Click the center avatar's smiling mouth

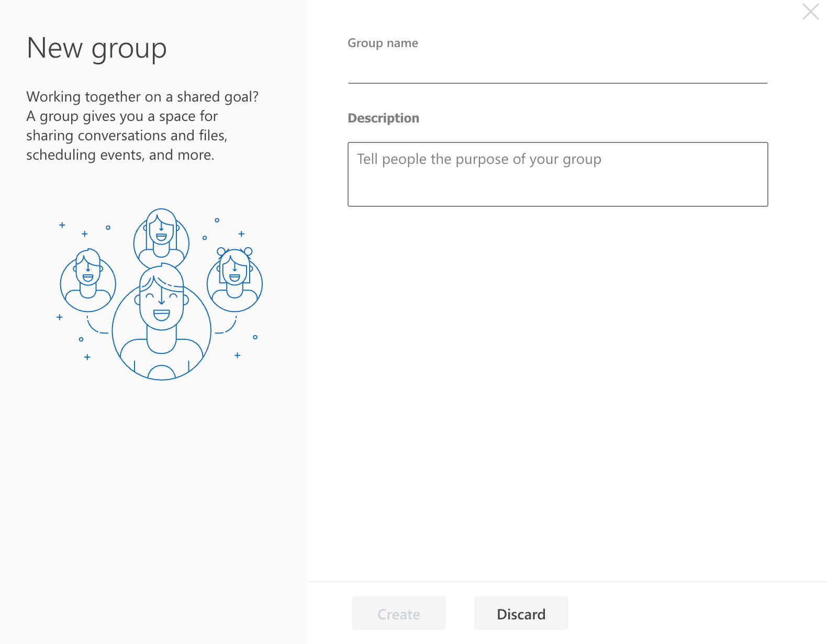click(x=161, y=315)
